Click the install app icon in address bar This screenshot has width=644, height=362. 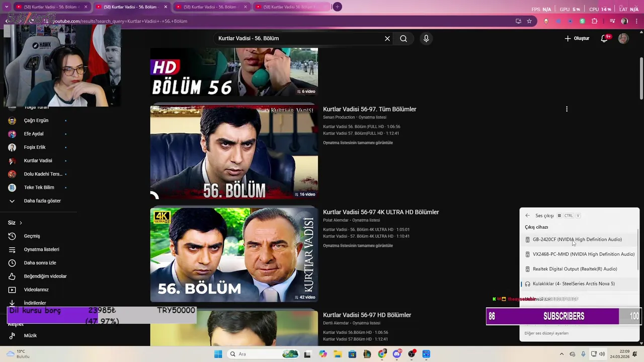[x=518, y=21]
